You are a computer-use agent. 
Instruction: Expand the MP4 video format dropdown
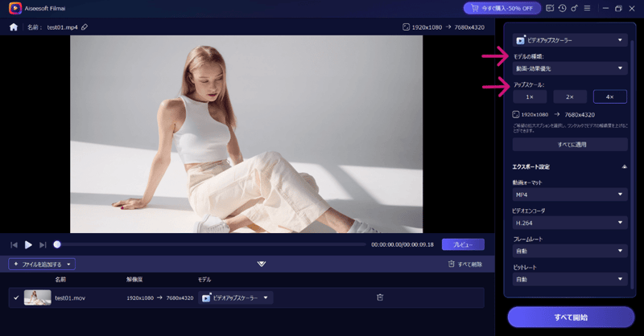[569, 195]
